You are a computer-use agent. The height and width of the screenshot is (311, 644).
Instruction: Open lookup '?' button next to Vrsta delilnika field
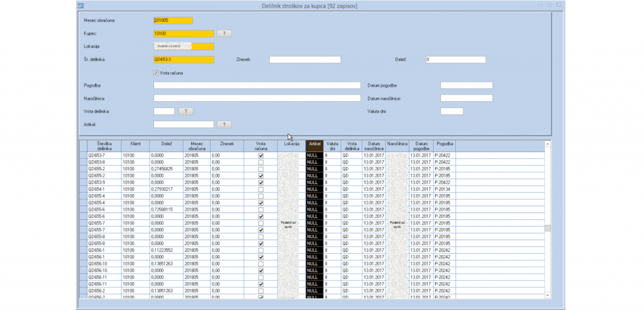click(186, 111)
